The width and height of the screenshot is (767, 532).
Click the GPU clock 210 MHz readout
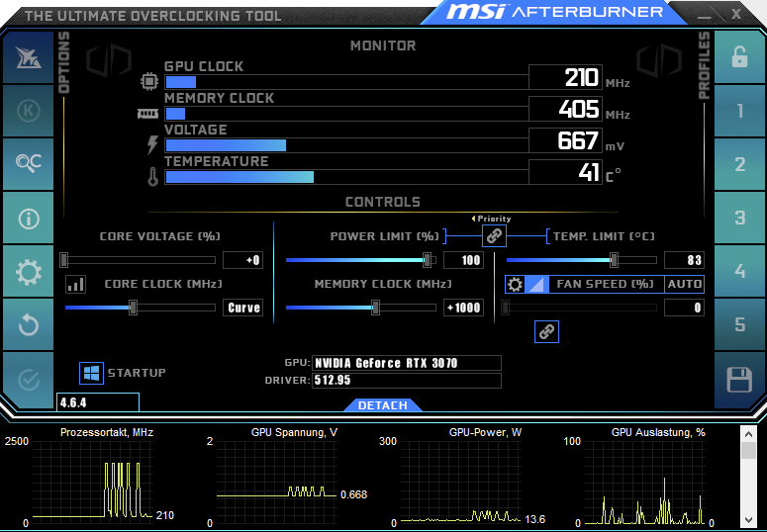click(x=565, y=77)
